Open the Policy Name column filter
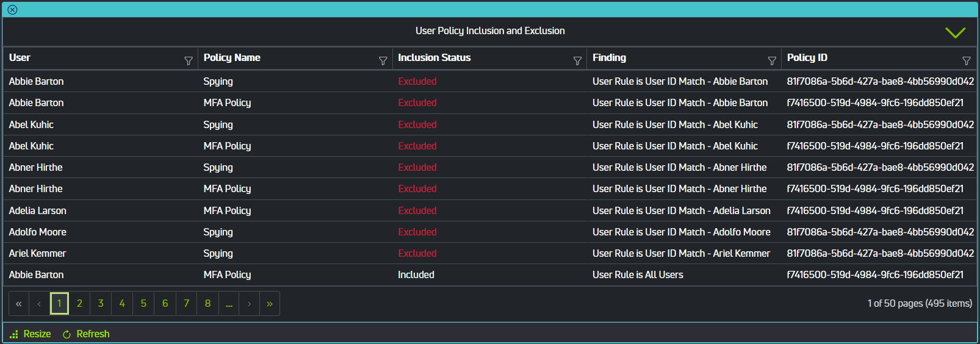The height and width of the screenshot is (344, 980). point(383,61)
